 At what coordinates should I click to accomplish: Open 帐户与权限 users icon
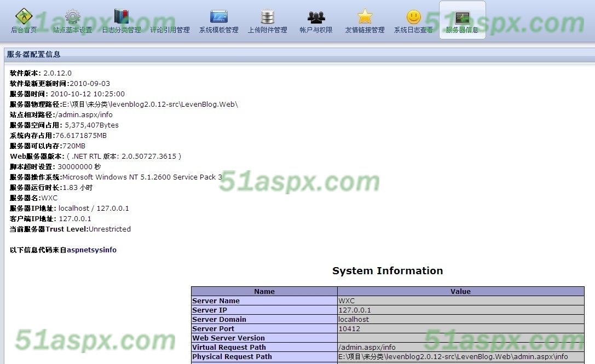[x=316, y=17]
